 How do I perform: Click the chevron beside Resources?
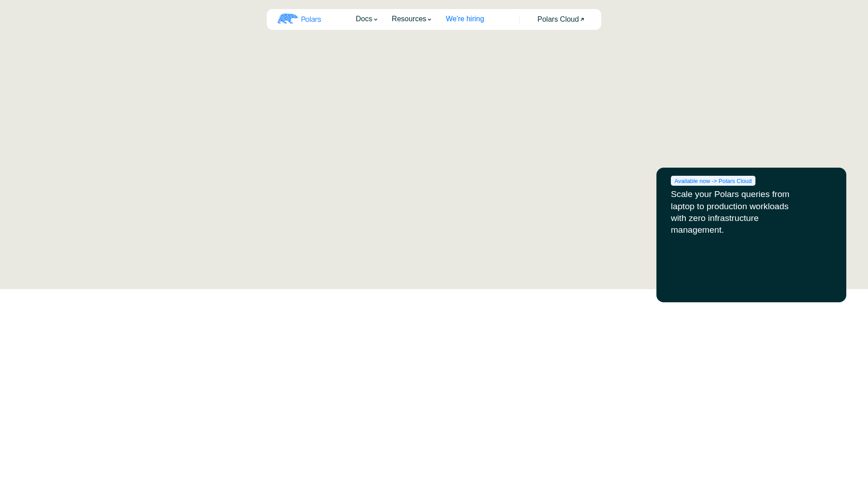click(429, 19)
